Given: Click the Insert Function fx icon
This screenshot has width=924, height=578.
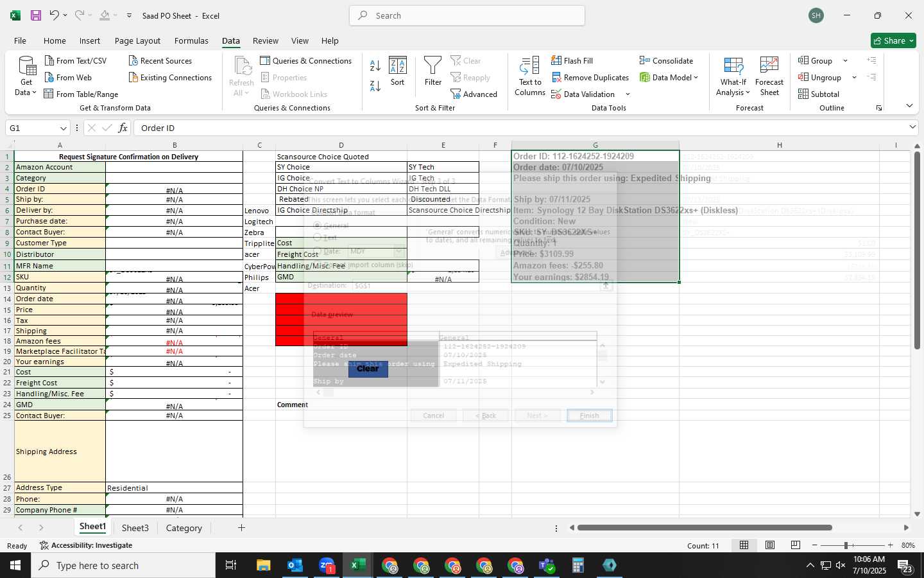Looking at the screenshot, I should click(x=123, y=128).
